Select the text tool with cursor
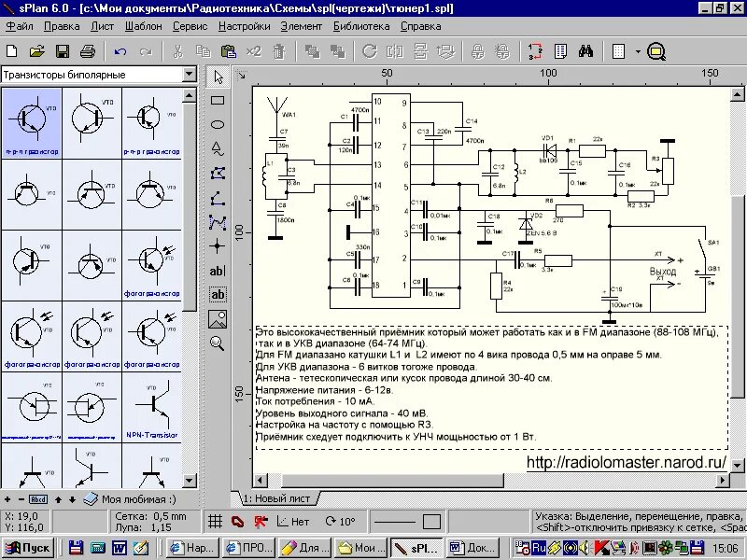This screenshot has height=560, width=747. point(218,271)
